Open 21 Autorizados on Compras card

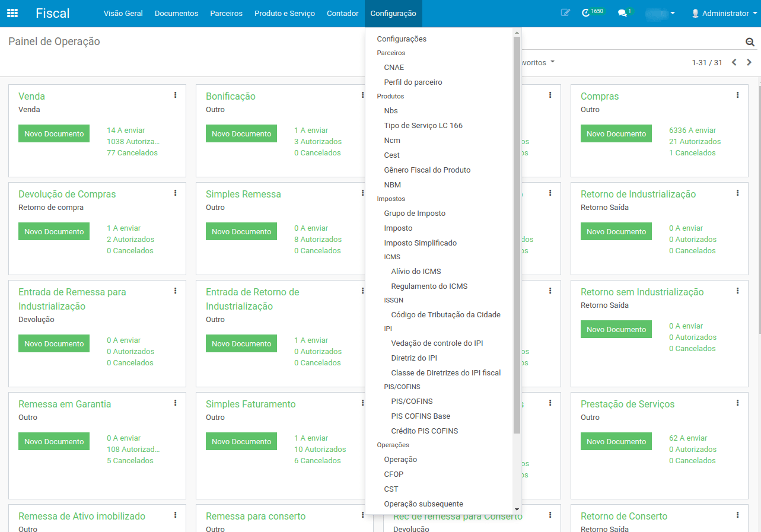[x=695, y=142]
